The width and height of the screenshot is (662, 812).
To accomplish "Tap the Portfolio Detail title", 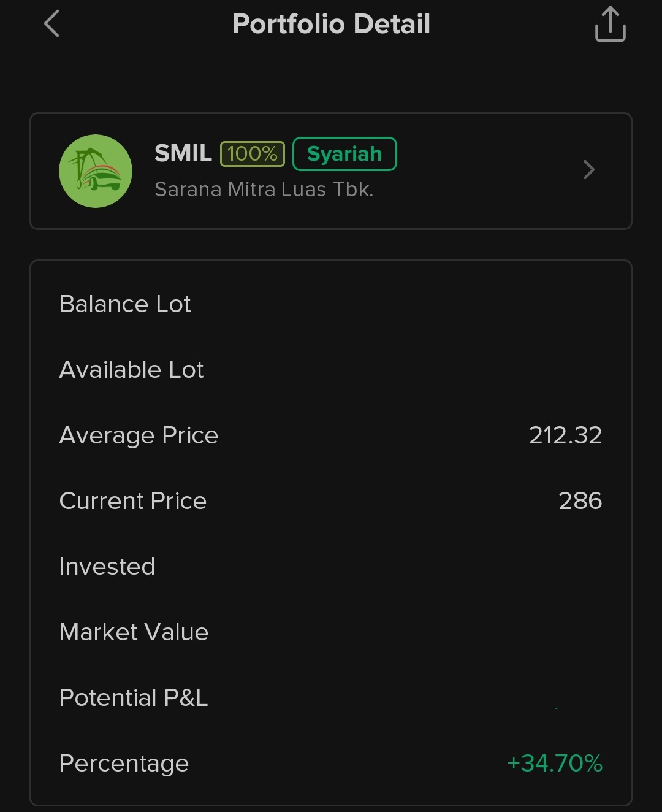I will [331, 25].
